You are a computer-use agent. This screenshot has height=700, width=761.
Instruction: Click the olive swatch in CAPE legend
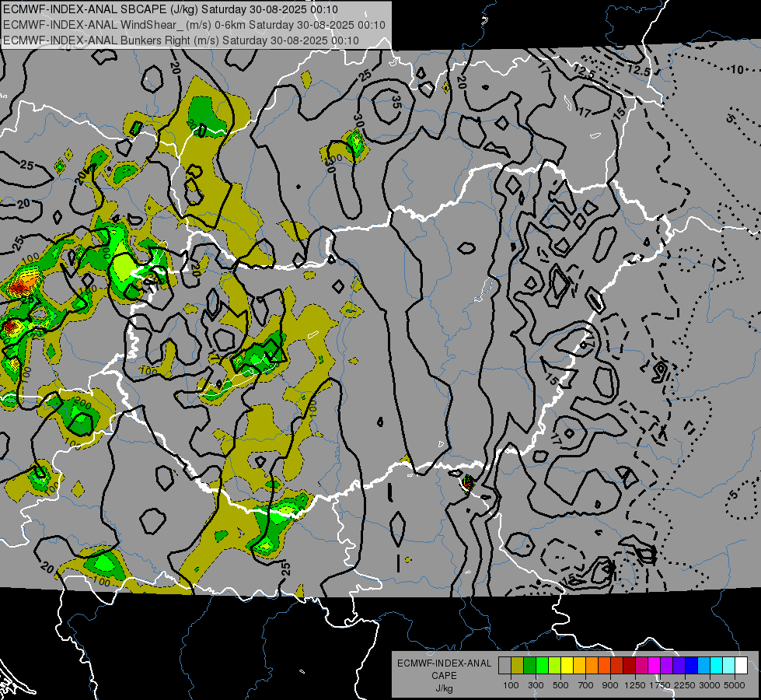pyautogui.click(x=518, y=666)
